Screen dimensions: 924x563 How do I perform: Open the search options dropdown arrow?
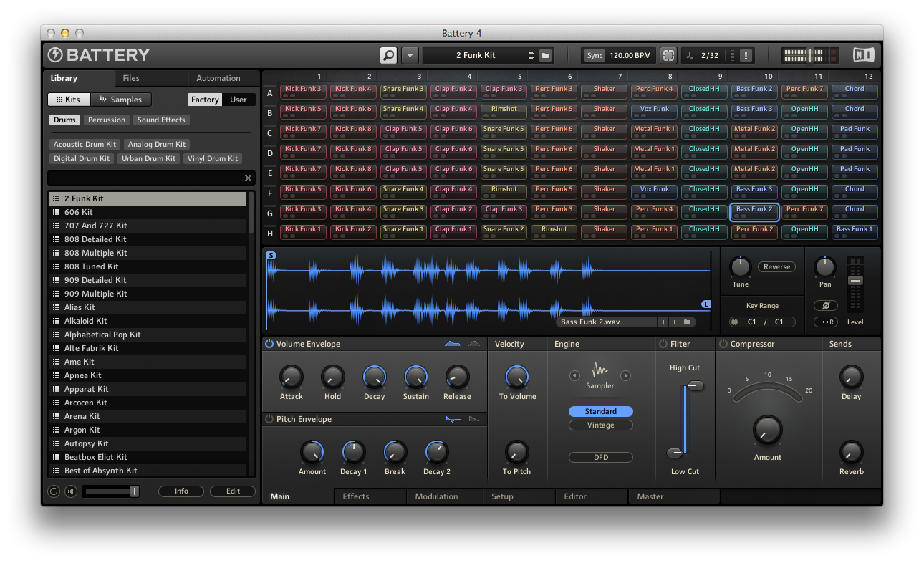409,55
